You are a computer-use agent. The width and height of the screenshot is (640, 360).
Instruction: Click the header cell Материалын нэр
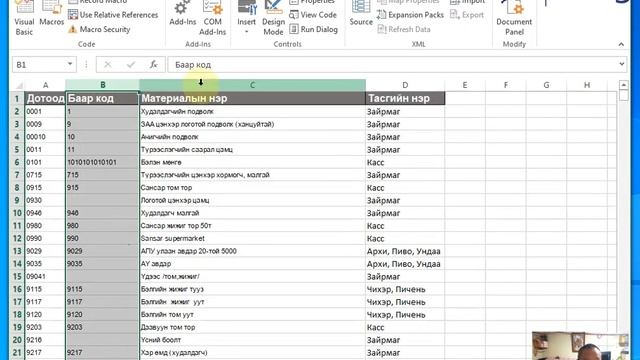point(252,98)
